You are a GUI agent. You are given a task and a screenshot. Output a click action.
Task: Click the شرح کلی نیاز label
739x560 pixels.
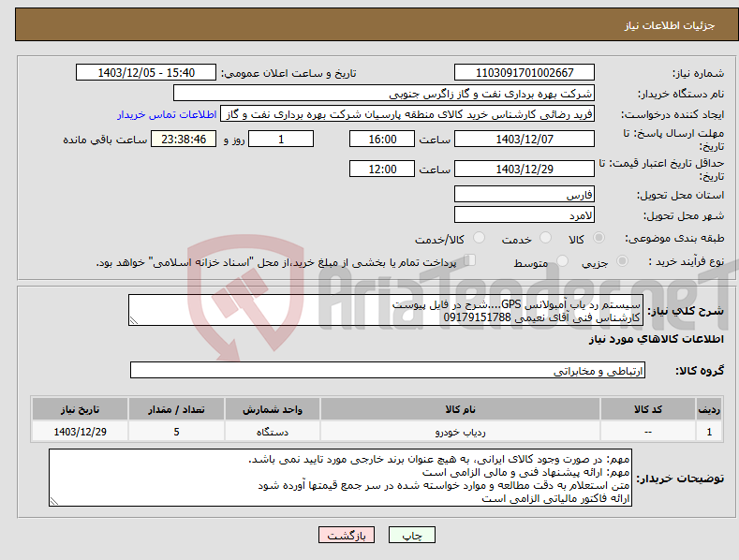[686, 311]
